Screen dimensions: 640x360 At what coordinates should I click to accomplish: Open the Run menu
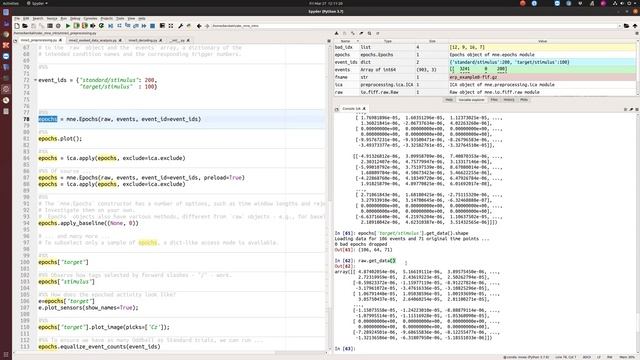click(x=63, y=18)
